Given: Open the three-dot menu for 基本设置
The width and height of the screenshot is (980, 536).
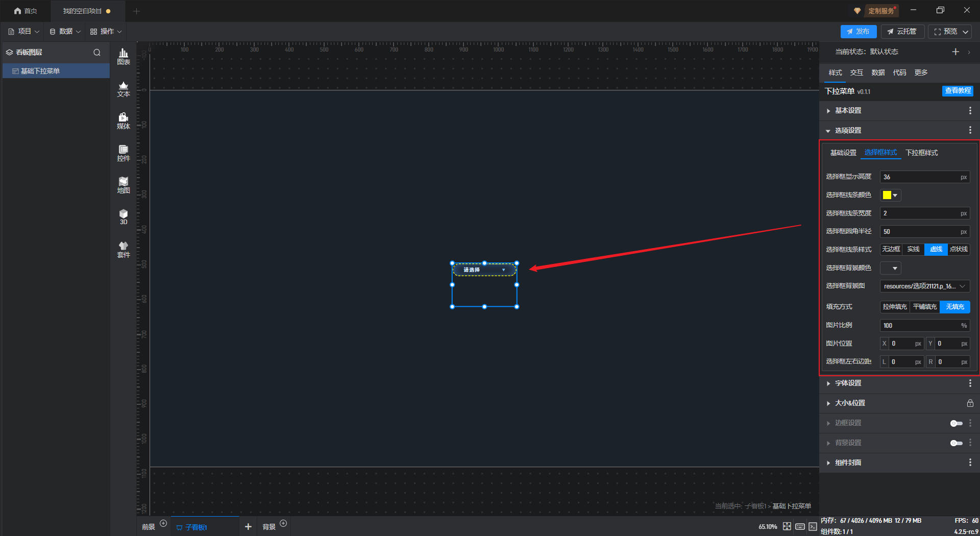Looking at the screenshot, I should pyautogui.click(x=970, y=111).
